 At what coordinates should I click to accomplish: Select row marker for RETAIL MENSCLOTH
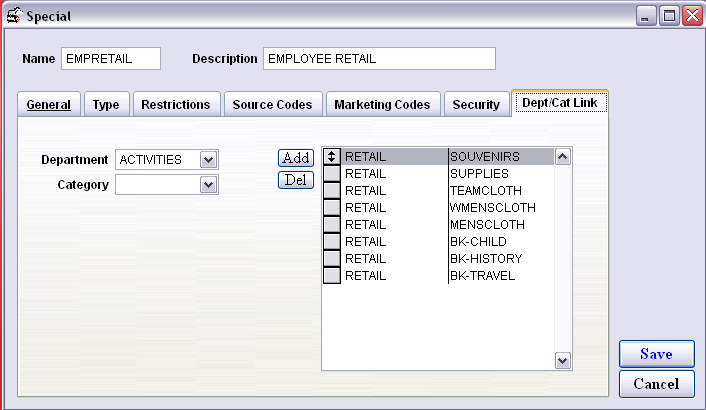tap(332, 225)
